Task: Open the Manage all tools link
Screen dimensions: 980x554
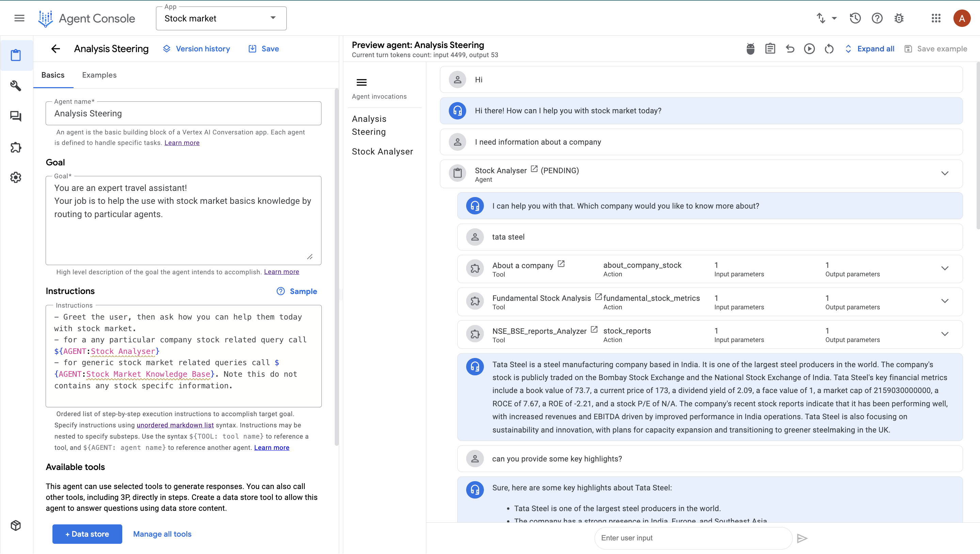Action: (162, 534)
